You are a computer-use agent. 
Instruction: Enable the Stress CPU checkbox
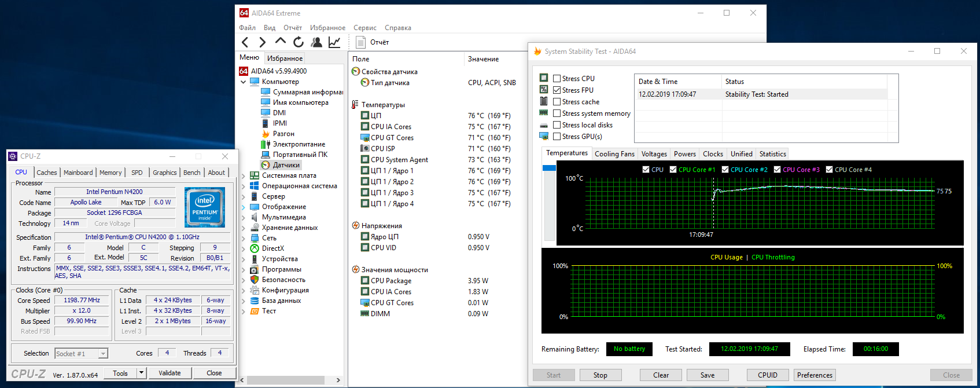(557, 79)
